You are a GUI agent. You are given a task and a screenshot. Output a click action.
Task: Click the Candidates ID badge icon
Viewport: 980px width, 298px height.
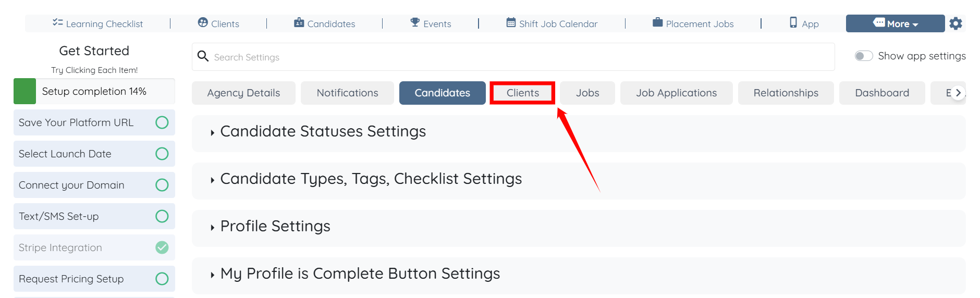[x=299, y=22]
